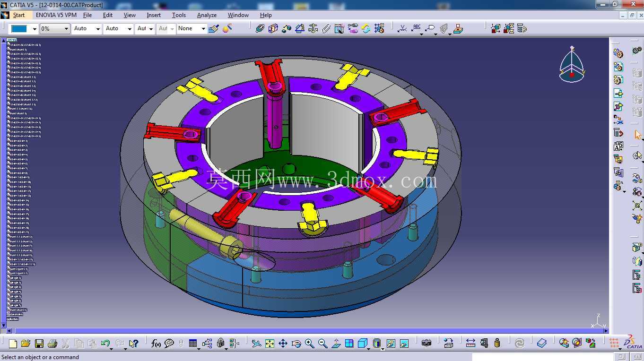Click the Painter brush icon
The width and height of the screenshot is (644, 361).
click(214, 29)
